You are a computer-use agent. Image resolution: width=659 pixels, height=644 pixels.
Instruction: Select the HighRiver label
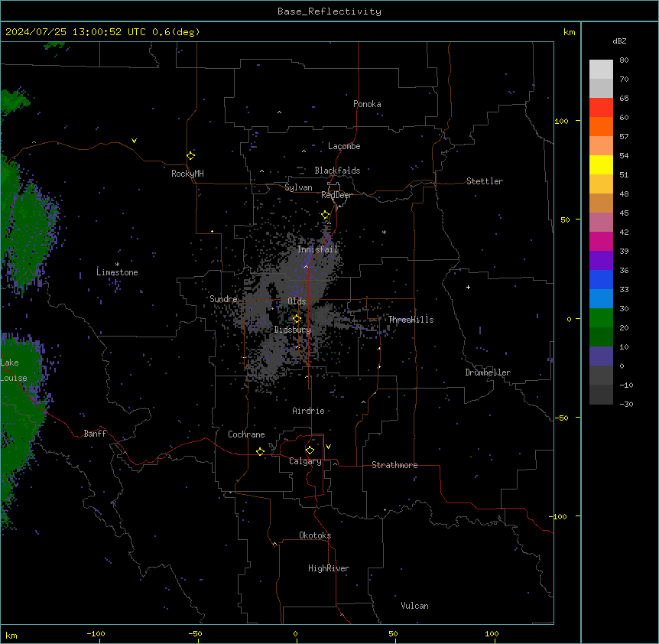[329, 568]
